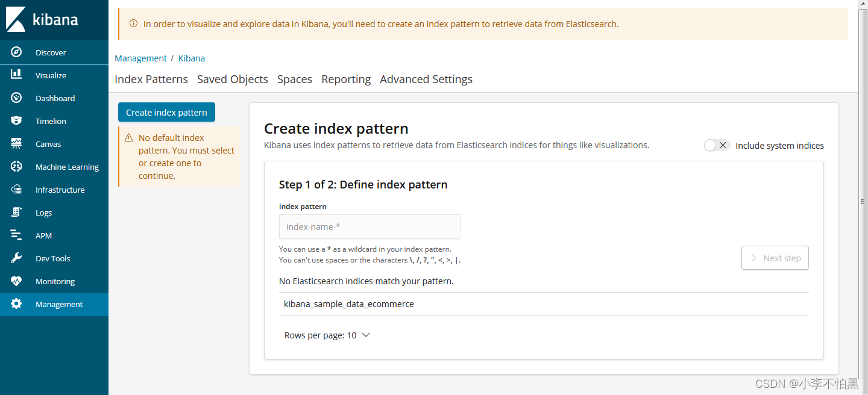Screen dimensions: 868x395
Task: Select Canvas in the sidebar
Action: pyautogui.click(x=54, y=144)
